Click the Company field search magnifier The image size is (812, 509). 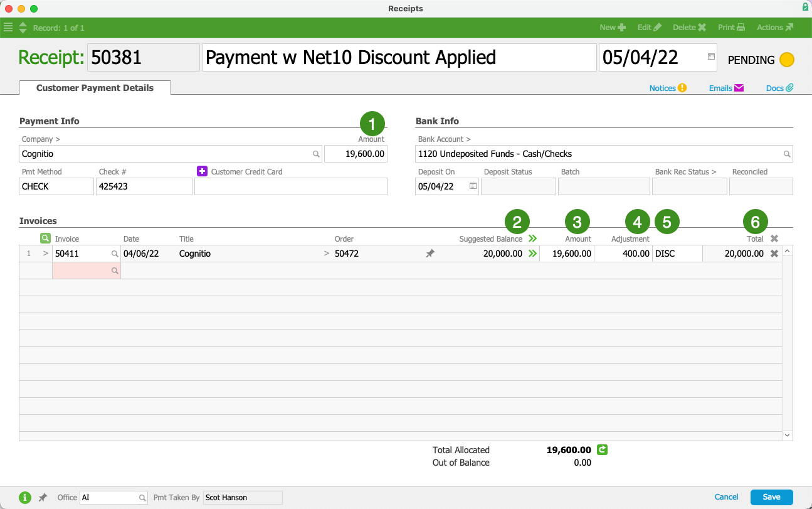click(x=317, y=154)
